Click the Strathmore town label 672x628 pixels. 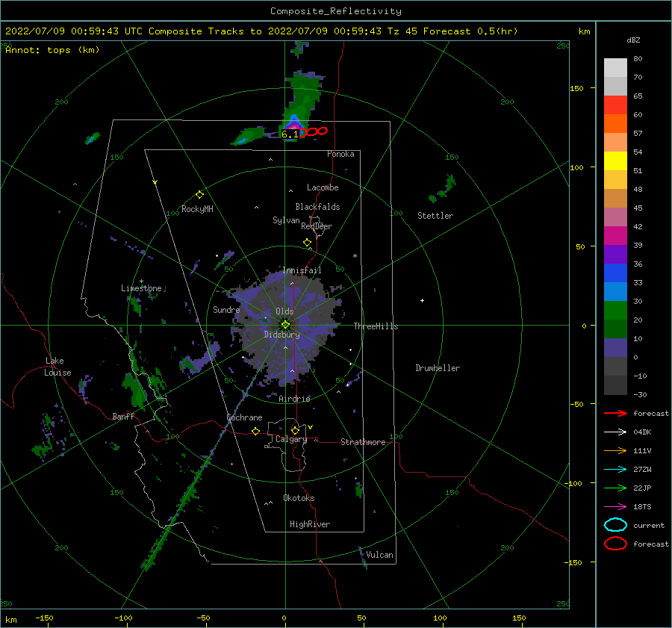click(x=363, y=442)
